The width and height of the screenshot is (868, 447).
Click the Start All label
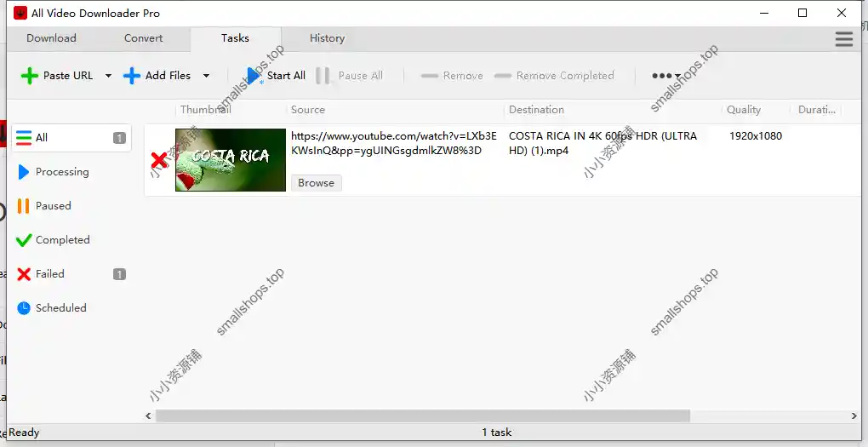(x=286, y=75)
